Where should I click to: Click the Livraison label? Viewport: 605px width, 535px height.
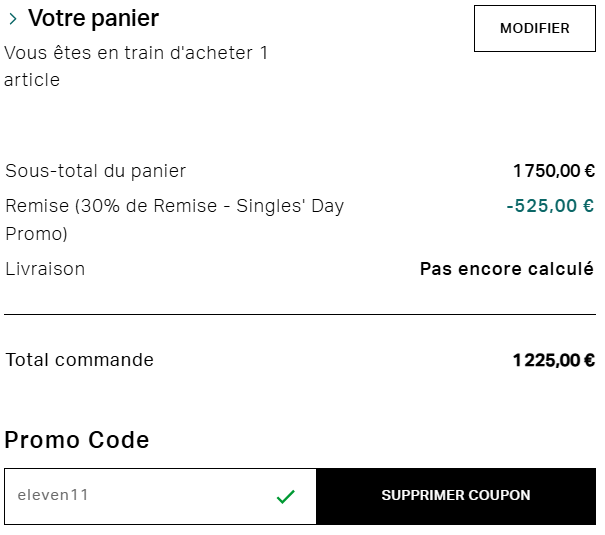click(x=45, y=269)
